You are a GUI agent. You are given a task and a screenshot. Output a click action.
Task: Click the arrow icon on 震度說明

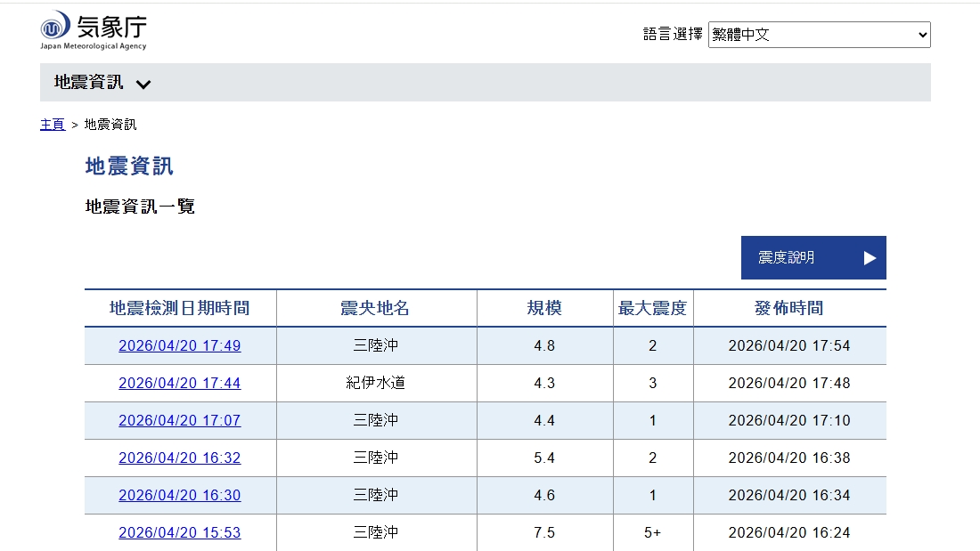[870, 258]
